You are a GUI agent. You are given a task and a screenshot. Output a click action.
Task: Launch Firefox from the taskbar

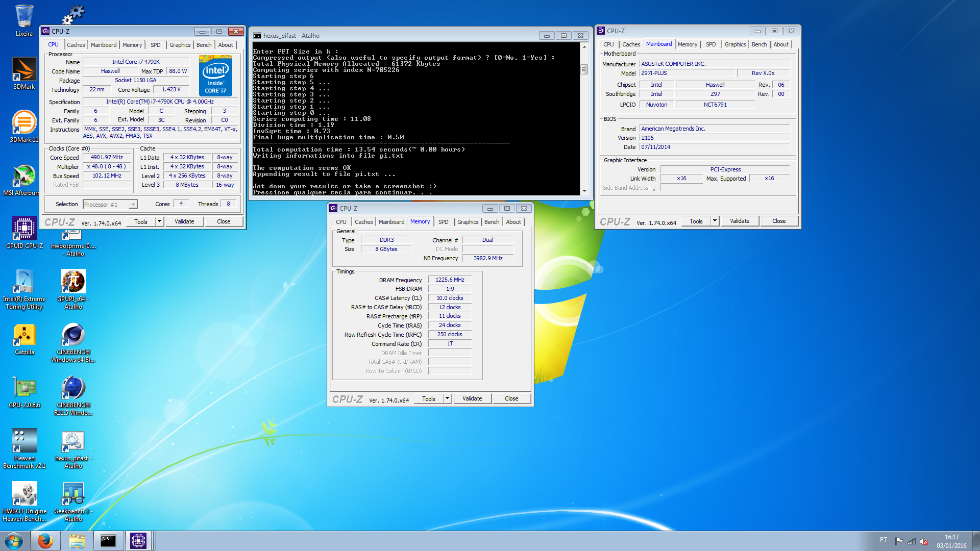(x=45, y=541)
